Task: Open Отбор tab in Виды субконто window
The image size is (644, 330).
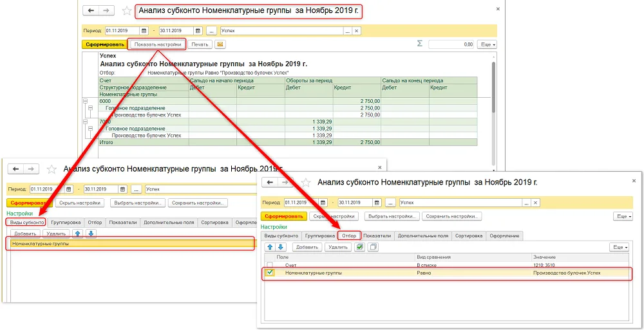Action: pyautogui.click(x=95, y=222)
